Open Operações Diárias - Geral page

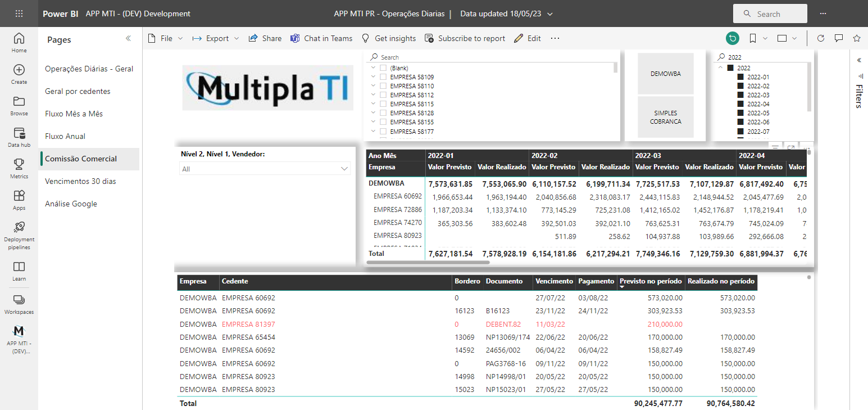(89, 69)
